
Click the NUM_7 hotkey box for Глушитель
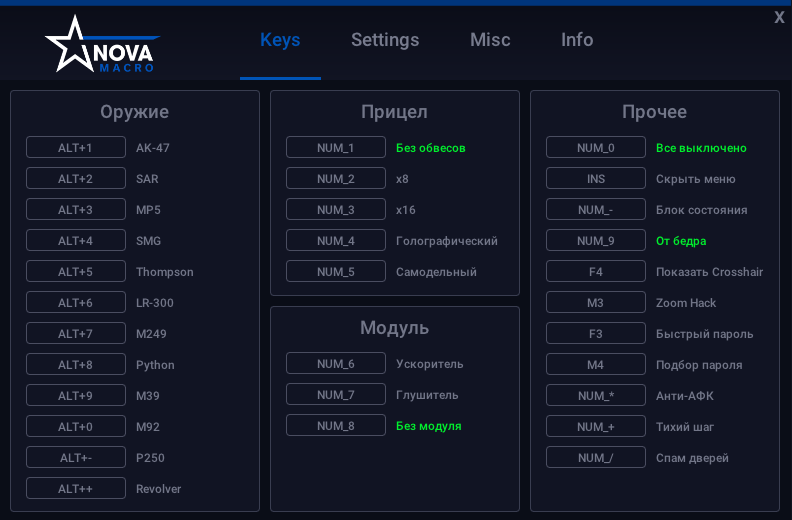click(x=335, y=395)
